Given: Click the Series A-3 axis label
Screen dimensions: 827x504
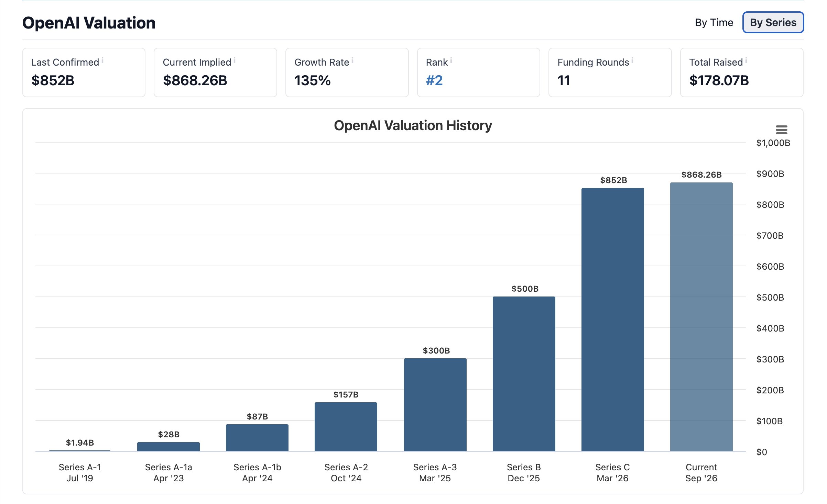Looking at the screenshot, I should pos(435,472).
